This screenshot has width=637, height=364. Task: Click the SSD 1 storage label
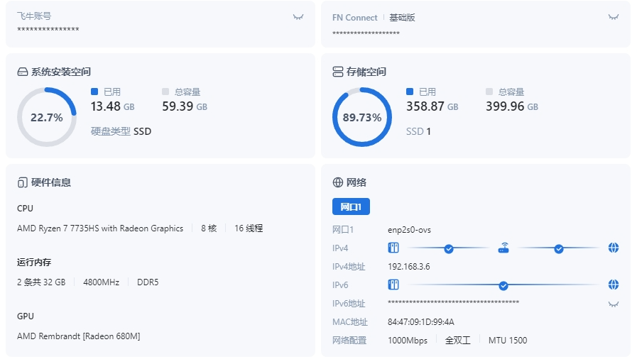418,131
